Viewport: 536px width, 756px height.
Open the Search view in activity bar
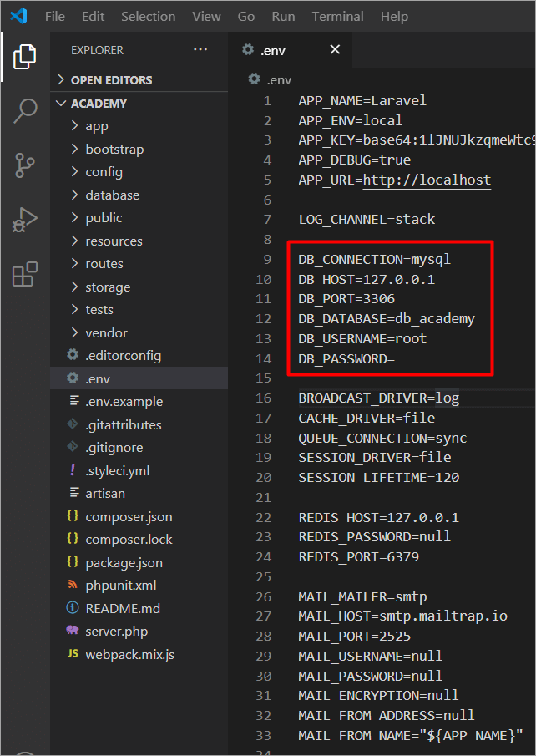coord(24,111)
